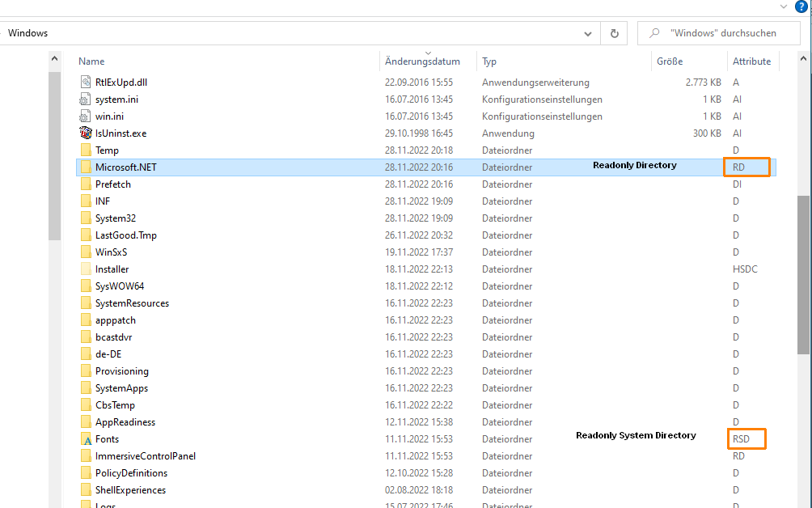
Task: Click in the "Windows" durchsuchen search field
Action: (723, 33)
